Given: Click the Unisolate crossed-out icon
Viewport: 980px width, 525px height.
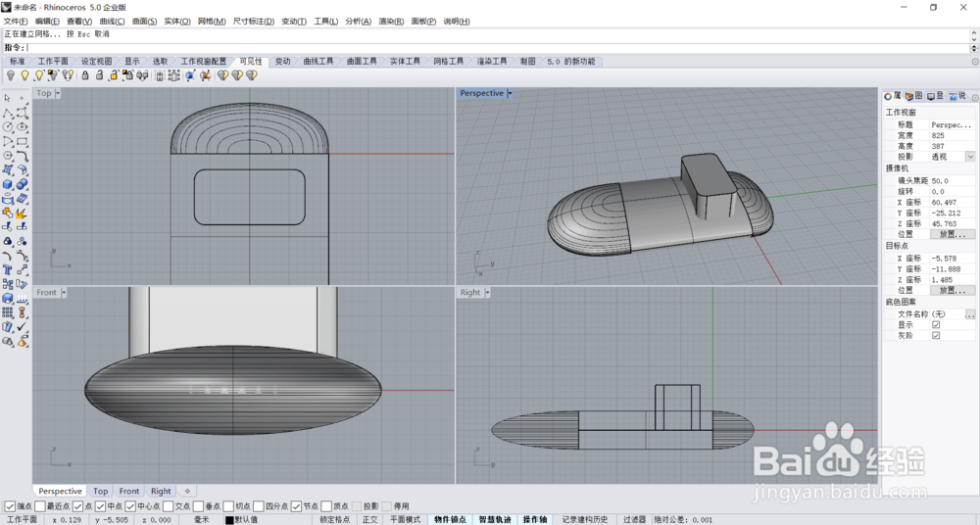Looking at the screenshot, I should [x=205, y=75].
